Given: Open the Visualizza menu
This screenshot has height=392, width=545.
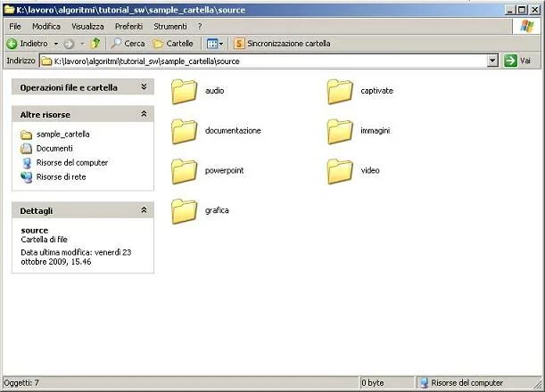Looking at the screenshot, I should [x=87, y=27].
